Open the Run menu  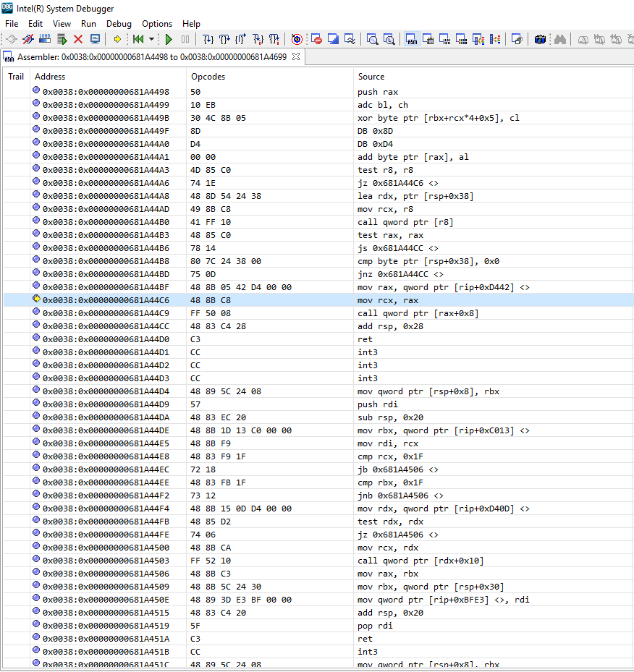[x=88, y=24]
